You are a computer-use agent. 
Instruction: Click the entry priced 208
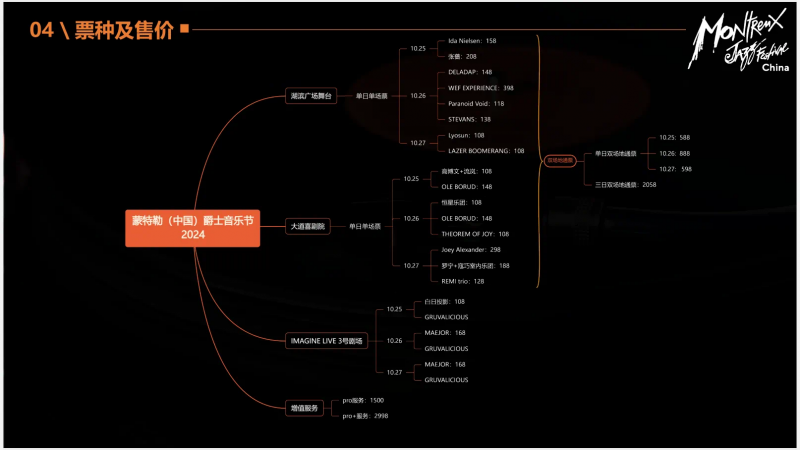[x=462, y=57]
